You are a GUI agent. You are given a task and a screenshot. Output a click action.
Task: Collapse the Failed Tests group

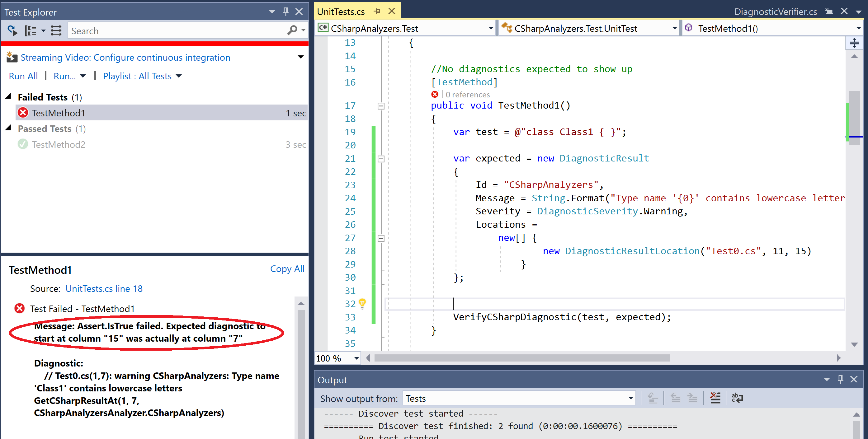coord(9,97)
